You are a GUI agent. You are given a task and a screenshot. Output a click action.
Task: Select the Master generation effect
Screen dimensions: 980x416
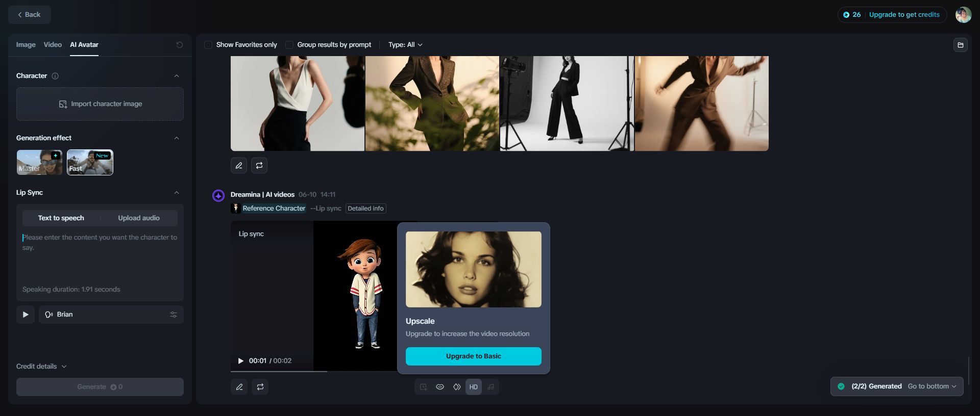(x=39, y=163)
